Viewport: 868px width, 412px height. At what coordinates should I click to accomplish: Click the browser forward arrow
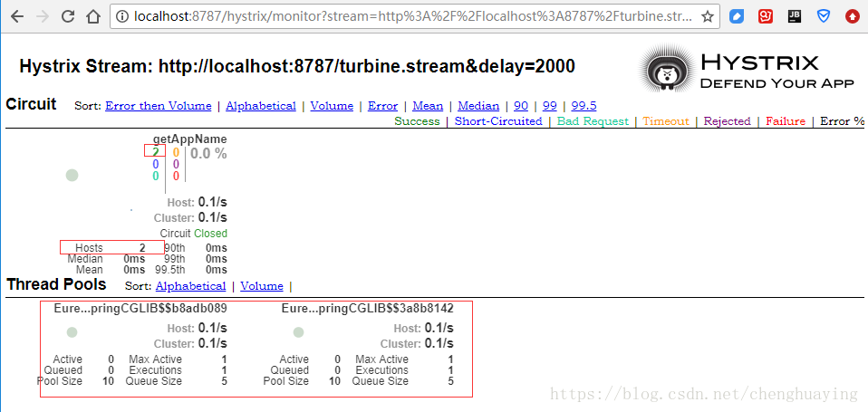[42, 16]
